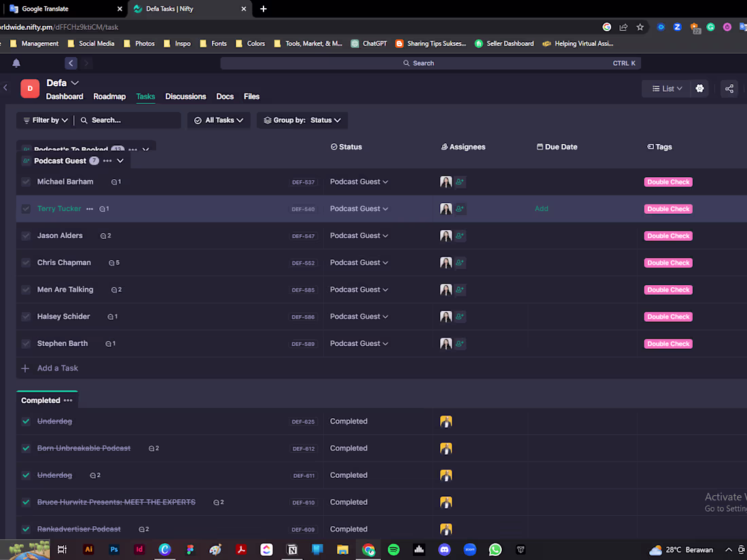Open Discord from the taskbar

(x=445, y=550)
